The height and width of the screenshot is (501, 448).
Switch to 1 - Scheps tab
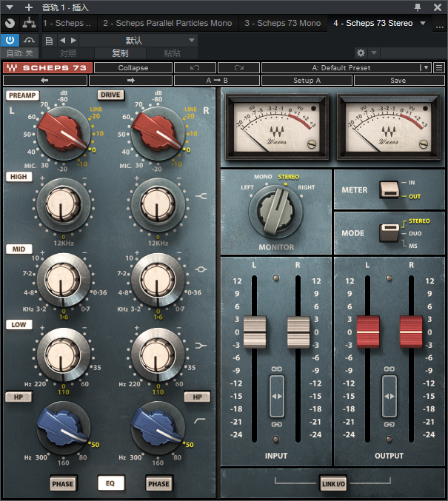tap(67, 23)
